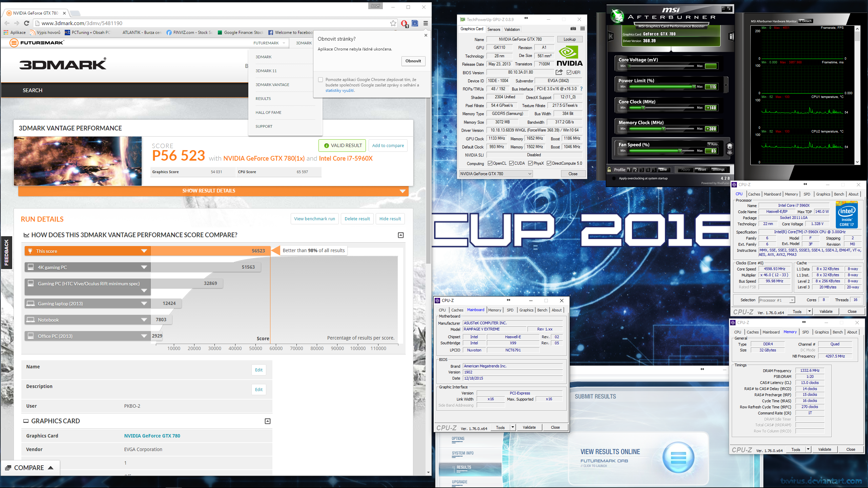Toggle OpenCL checkbox in GPU-Z
Screen dimensions: 868x488
pos(490,163)
